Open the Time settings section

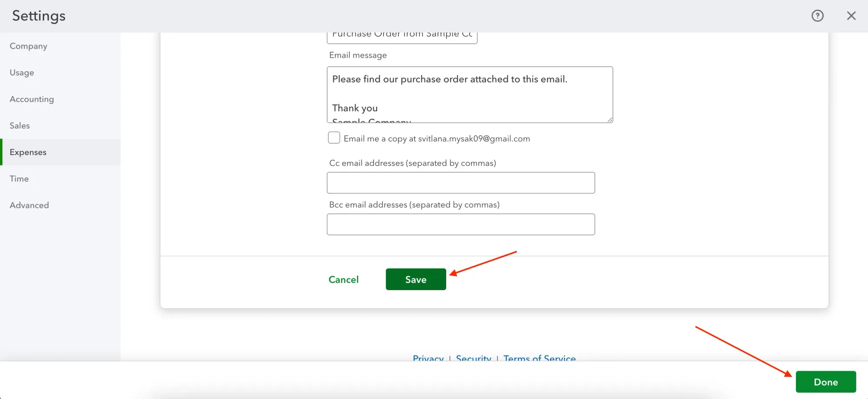(19, 178)
